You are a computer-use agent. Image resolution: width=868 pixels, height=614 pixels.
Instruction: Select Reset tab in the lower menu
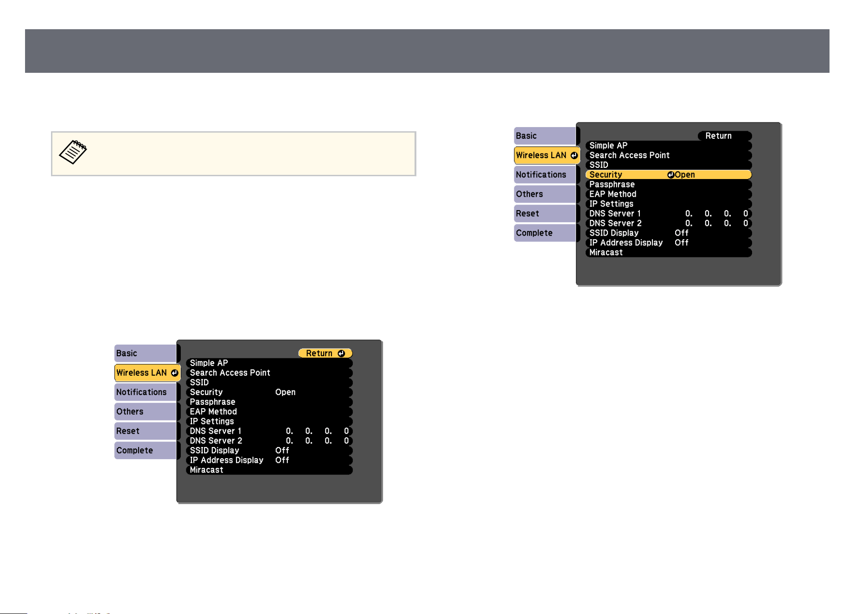coord(146,431)
